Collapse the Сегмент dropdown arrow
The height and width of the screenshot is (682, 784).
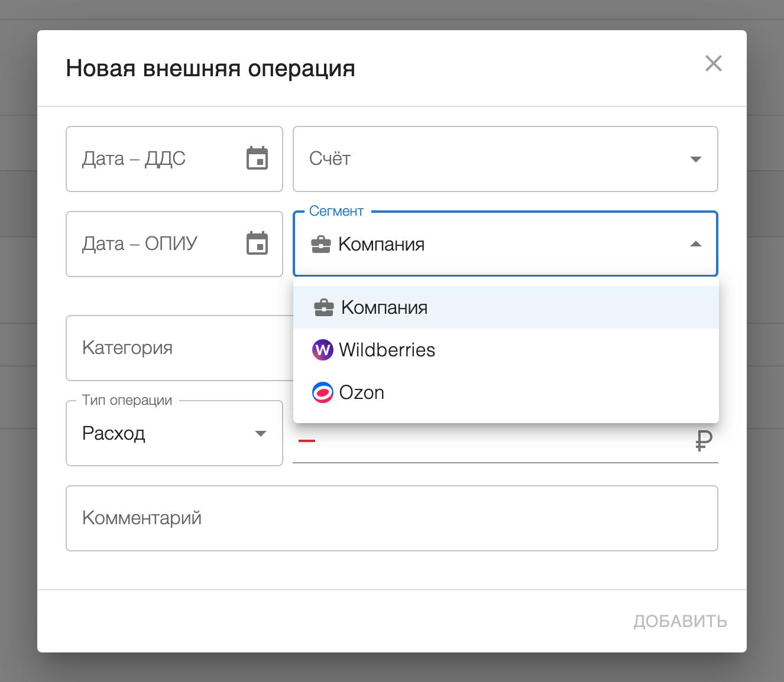696,244
